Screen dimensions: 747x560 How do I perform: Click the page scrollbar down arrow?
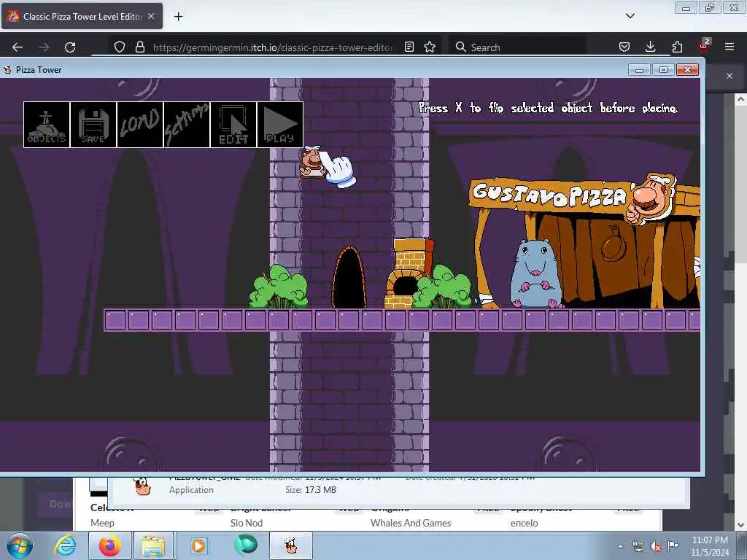tap(740, 525)
